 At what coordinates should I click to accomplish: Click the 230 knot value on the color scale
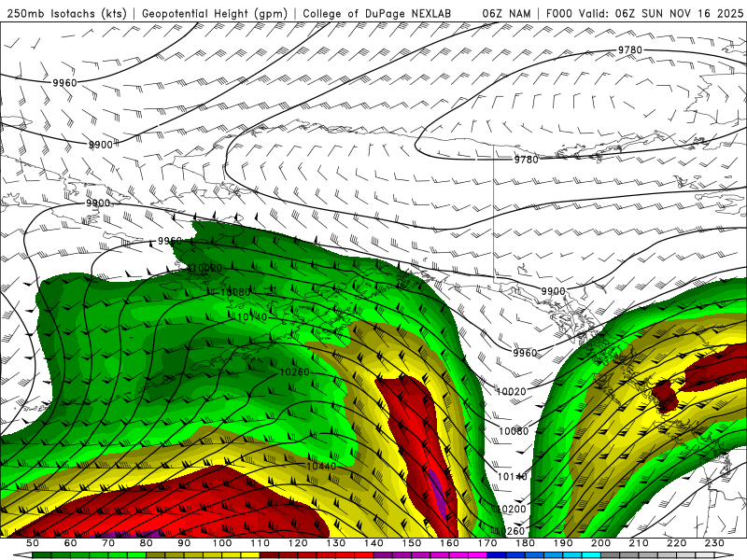click(714, 543)
